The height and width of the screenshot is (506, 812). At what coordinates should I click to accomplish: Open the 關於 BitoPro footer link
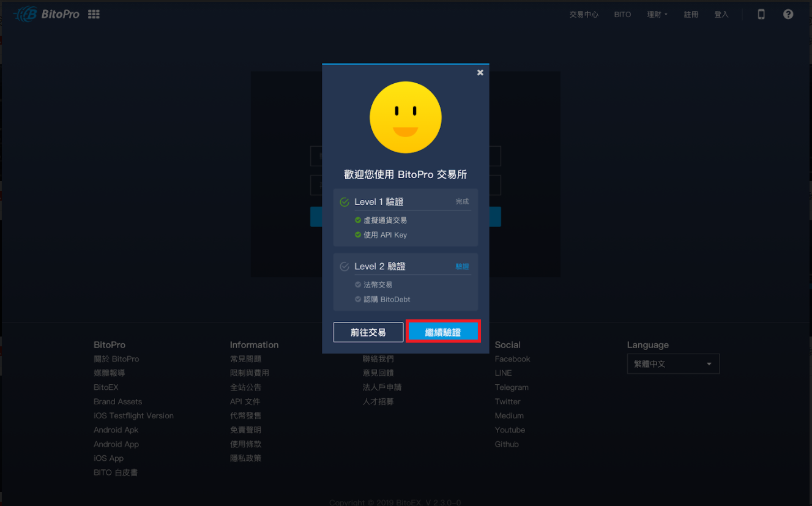click(116, 359)
